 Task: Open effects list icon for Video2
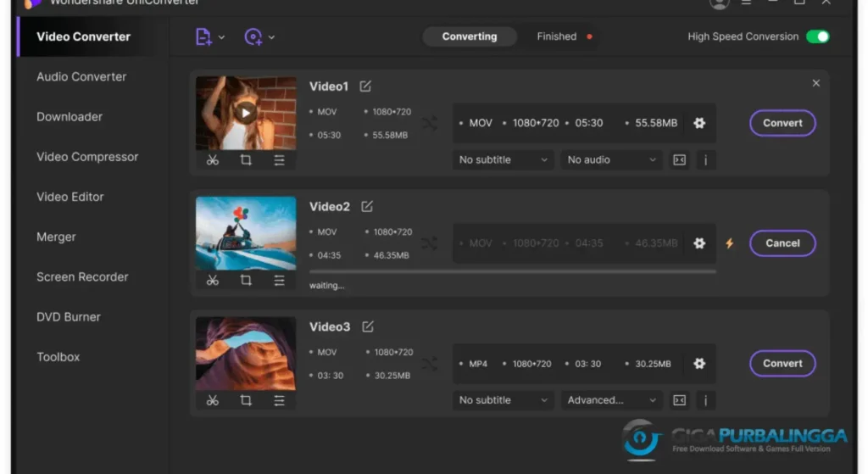click(279, 280)
